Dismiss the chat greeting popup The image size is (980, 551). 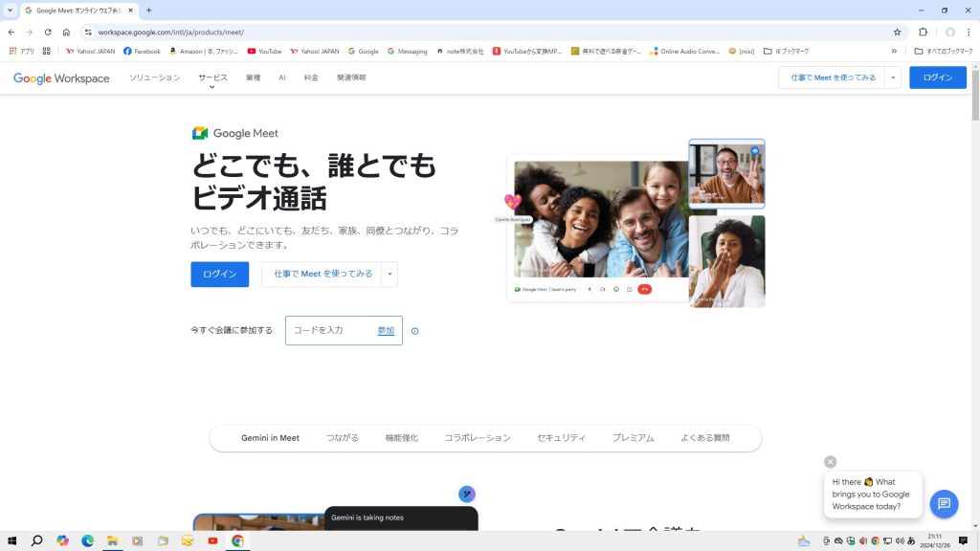pyautogui.click(x=830, y=462)
